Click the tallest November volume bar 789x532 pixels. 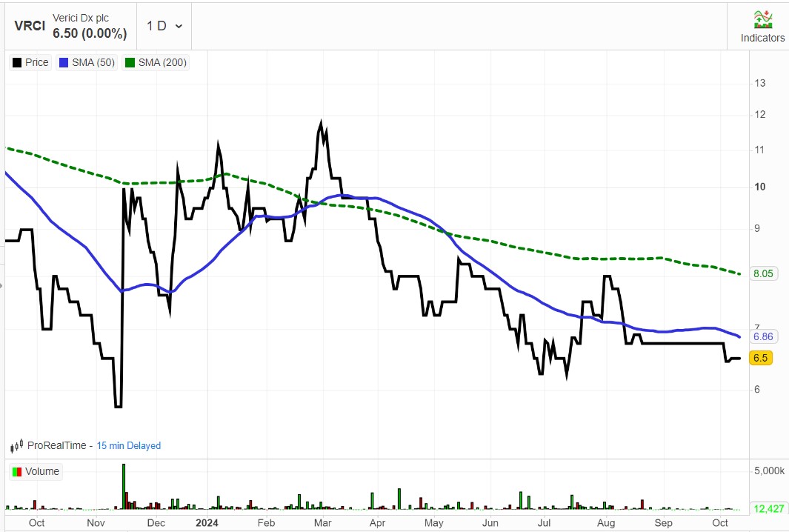pyautogui.click(x=124, y=487)
